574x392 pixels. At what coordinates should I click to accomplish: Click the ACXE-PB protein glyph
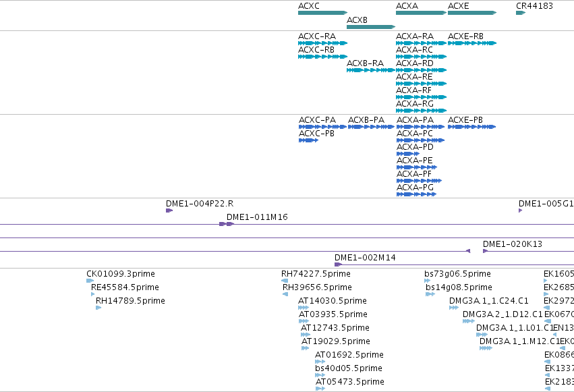(x=472, y=127)
